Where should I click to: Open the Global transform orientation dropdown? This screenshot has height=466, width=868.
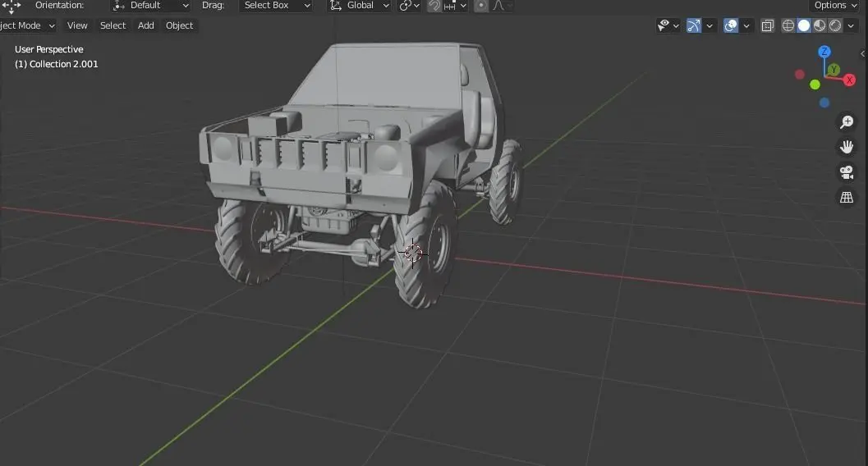point(360,6)
